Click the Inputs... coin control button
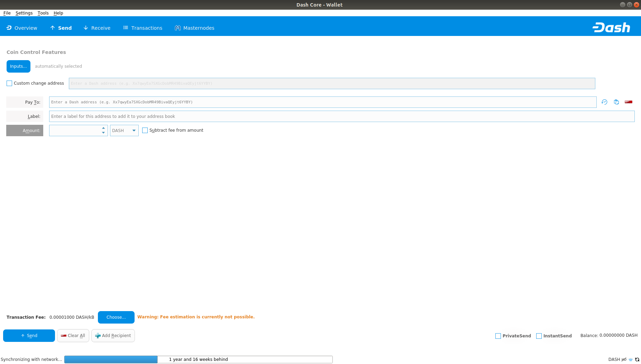 18,66
